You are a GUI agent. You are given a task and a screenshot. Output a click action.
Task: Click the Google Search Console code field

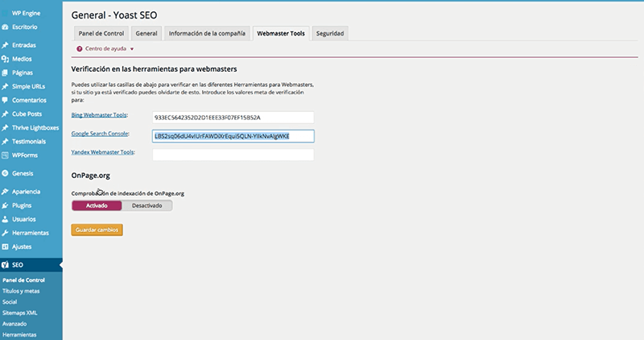(x=233, y=136)
